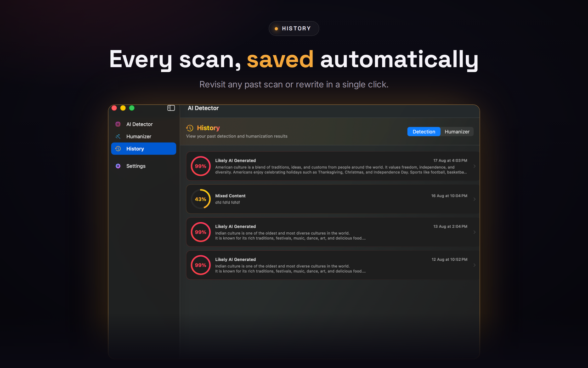Click the HISTORY badge at top
The width and height of the screenshot is (588, 368).
tap(294, 29)
